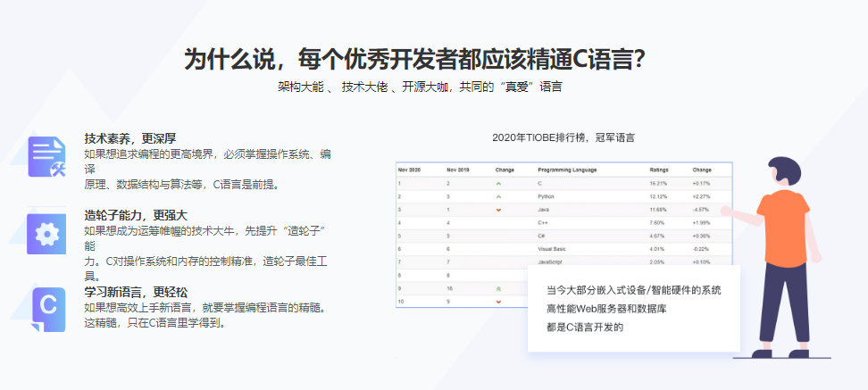868x390 pixels.
Task: Click the caption 2020年TIOBE排行榜，冠军语言
Action: coord(563,137)
